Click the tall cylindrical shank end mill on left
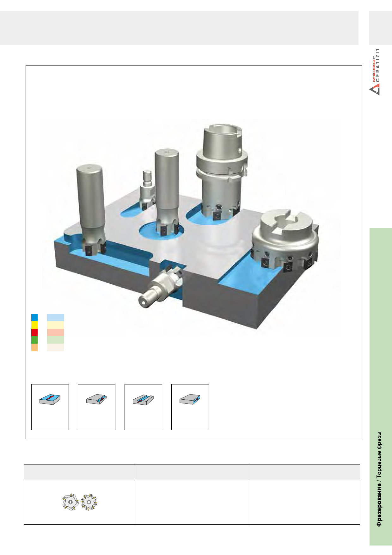The width and height of the screenshot is (392, 555). (91, 203)
